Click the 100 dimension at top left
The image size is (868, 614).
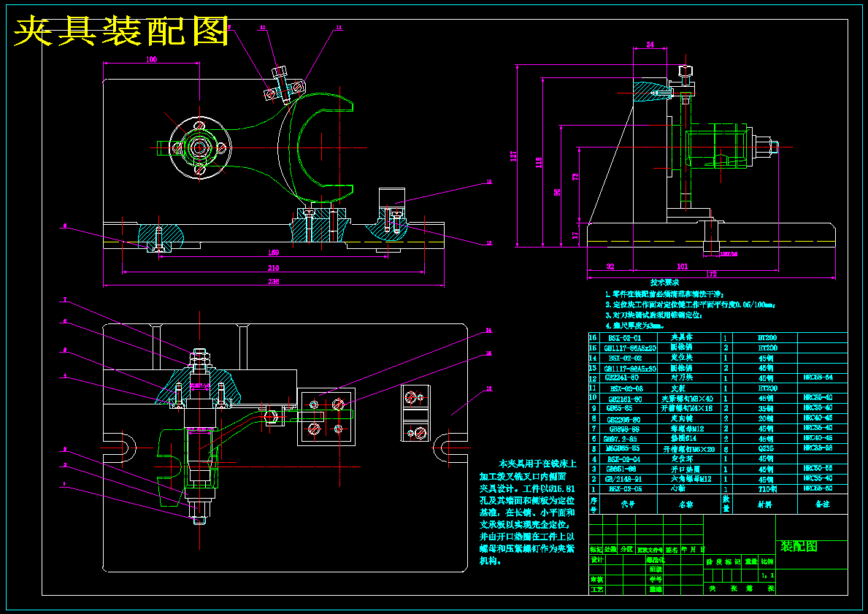point(151,59)
